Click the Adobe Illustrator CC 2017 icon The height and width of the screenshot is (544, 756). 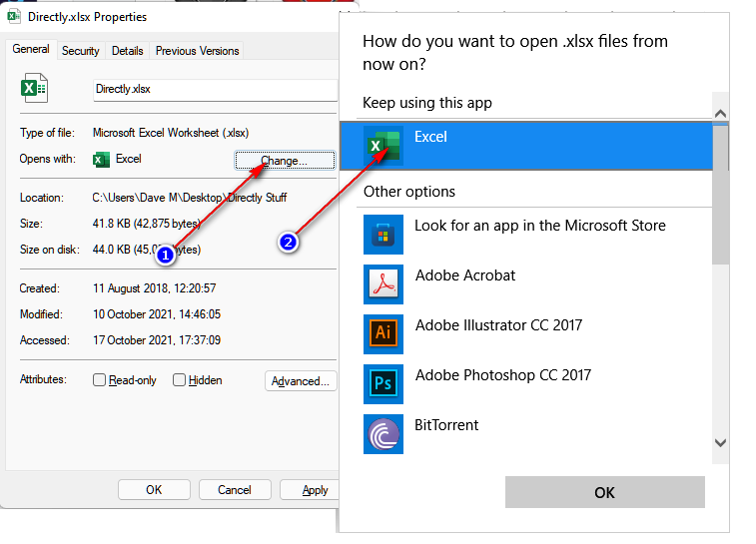(x=383, y=334)
